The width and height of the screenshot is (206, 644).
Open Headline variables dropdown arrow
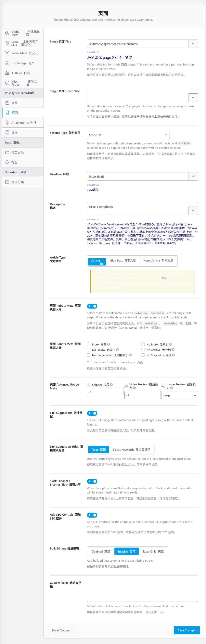point(193,176)
